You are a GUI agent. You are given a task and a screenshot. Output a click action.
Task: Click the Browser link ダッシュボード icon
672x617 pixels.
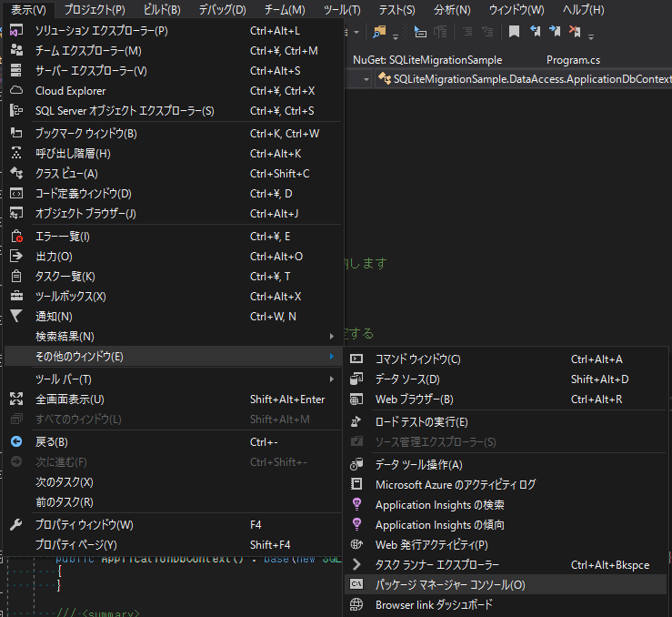356,604
